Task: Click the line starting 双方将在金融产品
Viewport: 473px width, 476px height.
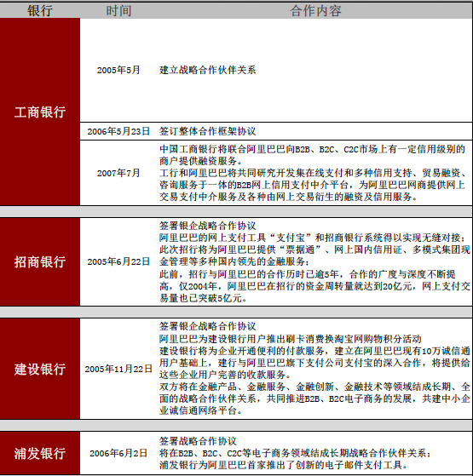Action: click(314, 387)
